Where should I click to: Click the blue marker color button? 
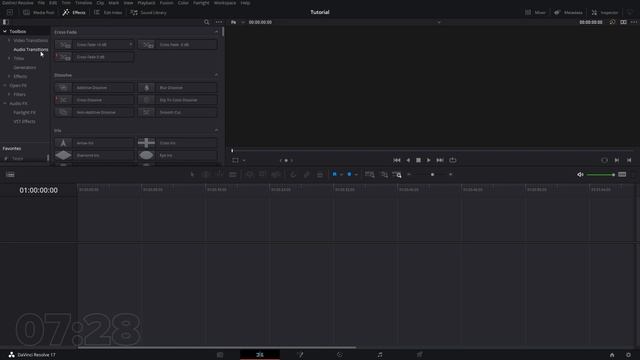point(349,174)
